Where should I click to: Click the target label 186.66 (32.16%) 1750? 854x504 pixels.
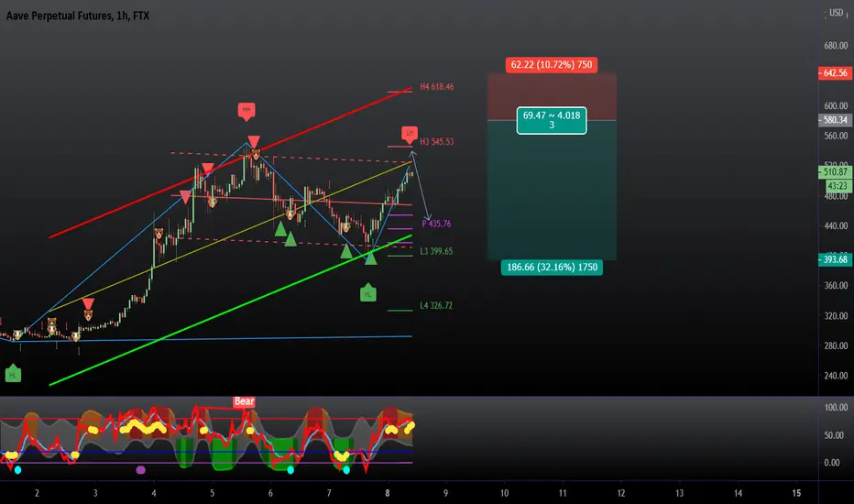point(552,267)
